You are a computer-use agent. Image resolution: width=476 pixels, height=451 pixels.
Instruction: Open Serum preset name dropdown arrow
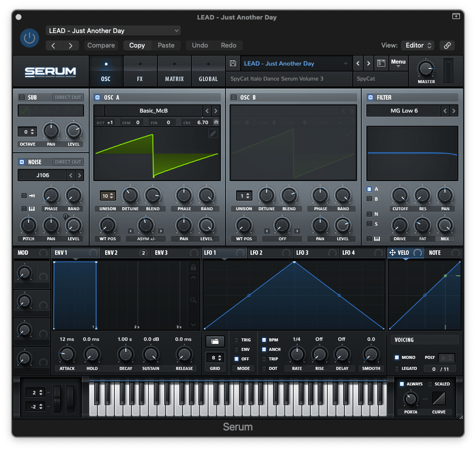(x=345, y=64)
